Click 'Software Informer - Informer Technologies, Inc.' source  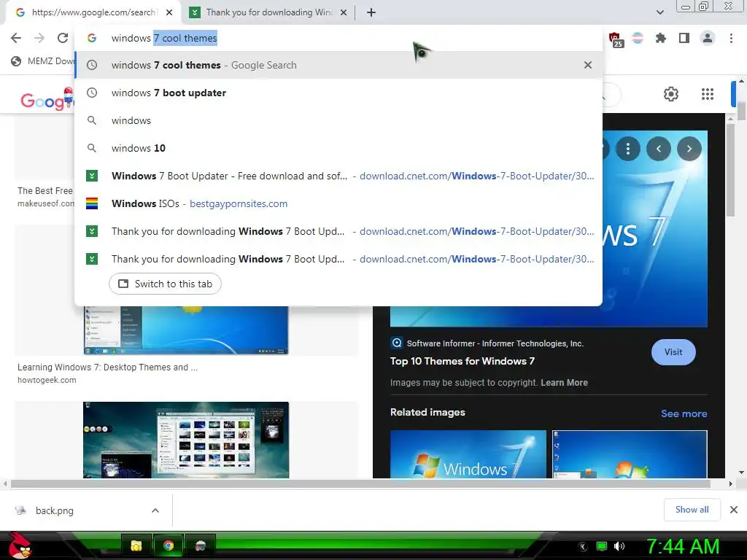tap(495, 343)
